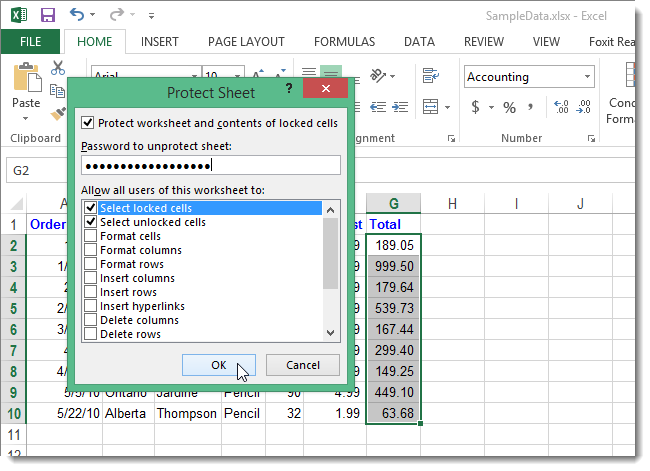Uncheck Select unlocked cells
Viewport: 650px width, 471px height.
tap(90, 221)
